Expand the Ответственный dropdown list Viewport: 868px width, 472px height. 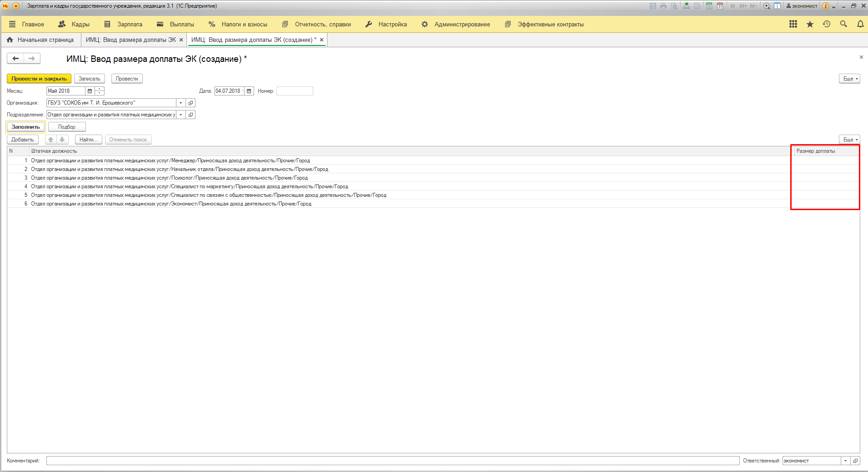(x=845, y=461)
